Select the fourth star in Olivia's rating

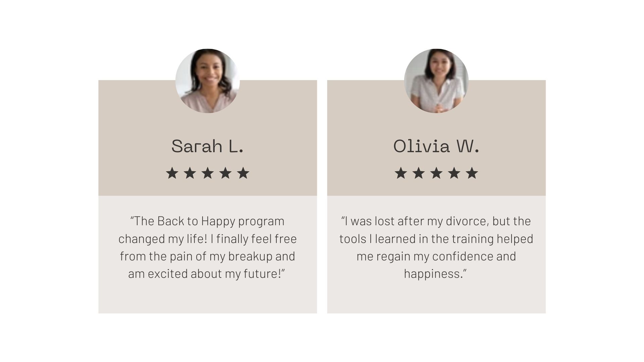(454, 173)
